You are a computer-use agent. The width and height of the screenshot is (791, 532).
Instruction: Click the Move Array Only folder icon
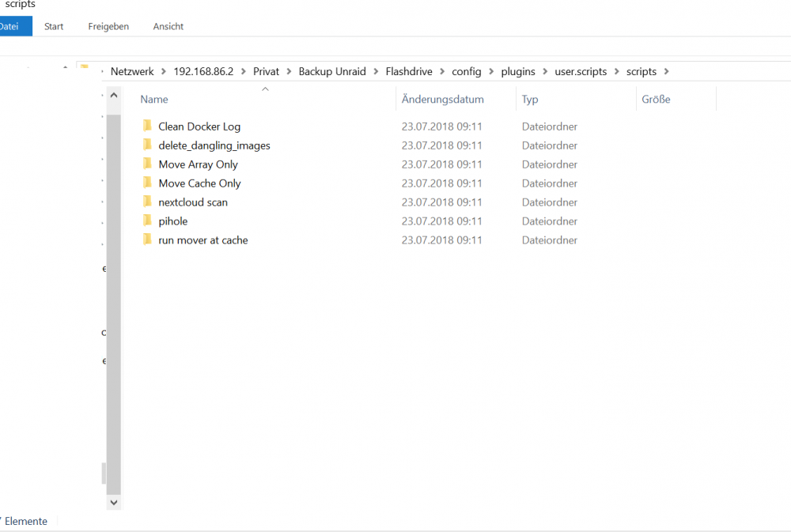coord(147,164)
